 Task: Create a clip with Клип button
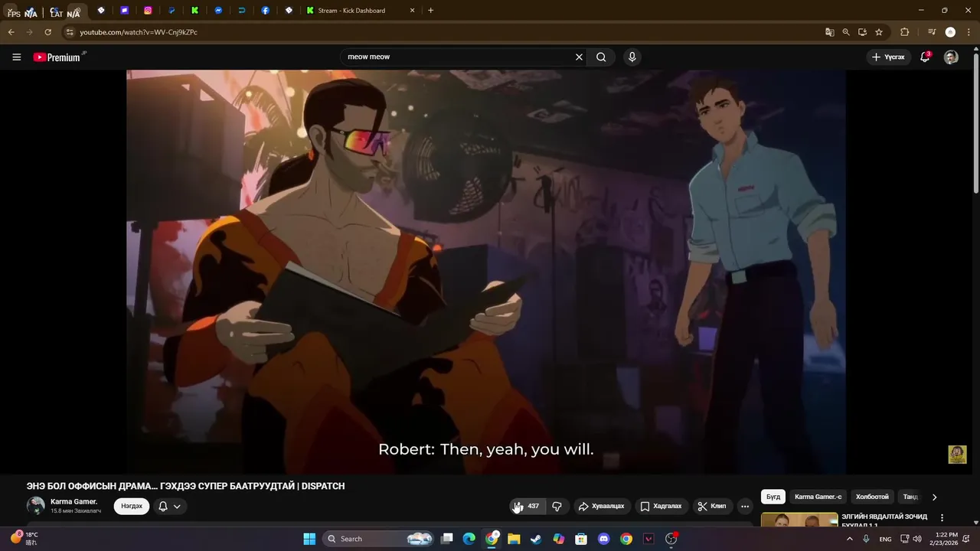pyautogui.click(x=712, y=506)
